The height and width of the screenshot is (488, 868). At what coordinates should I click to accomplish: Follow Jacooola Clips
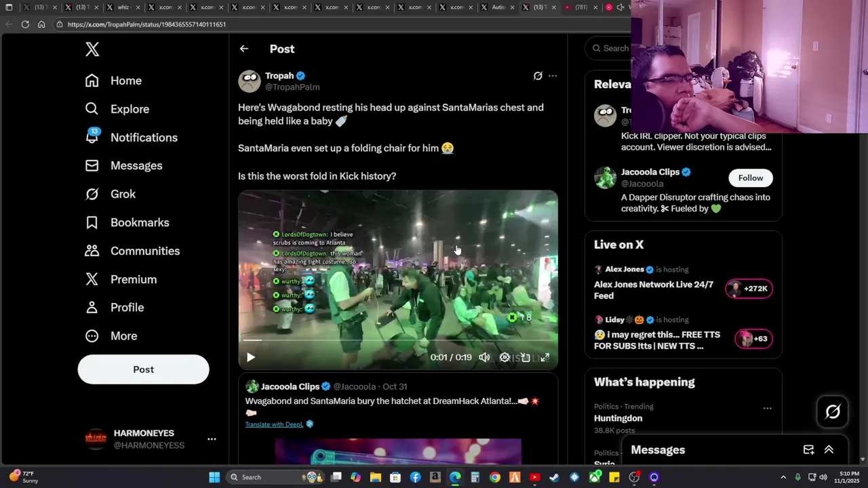[751, 178]
